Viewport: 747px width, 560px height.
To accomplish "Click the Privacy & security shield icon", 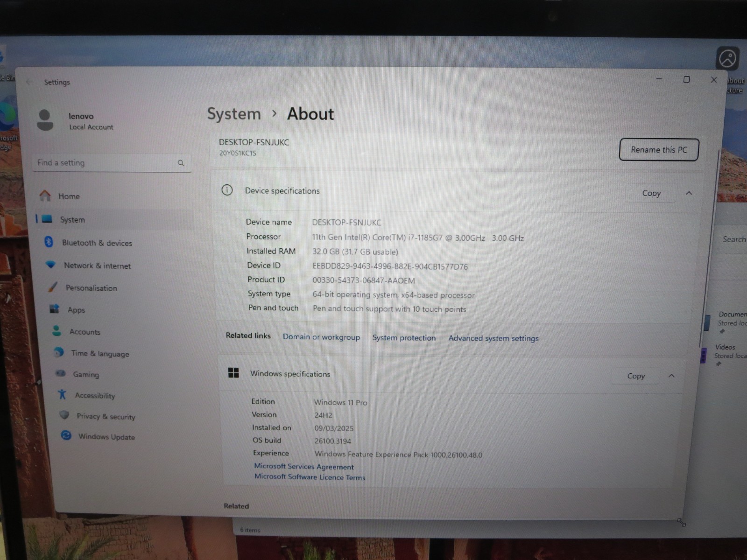I will (64, 415).
